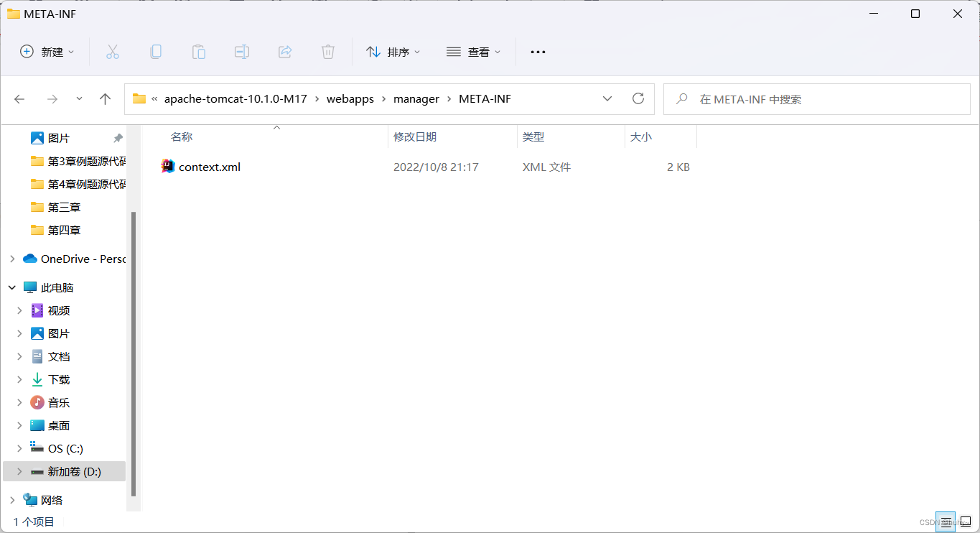This screenshot has width=980, height=533.
Task: Click the 此电脑 monitor icon
Action: pyautogui.click(x=30, y=287)
